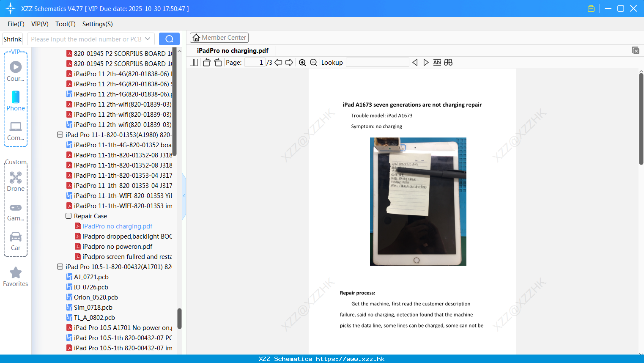Go to next page arrow
This screenshot has height=363, width=644.
(289, 62)
